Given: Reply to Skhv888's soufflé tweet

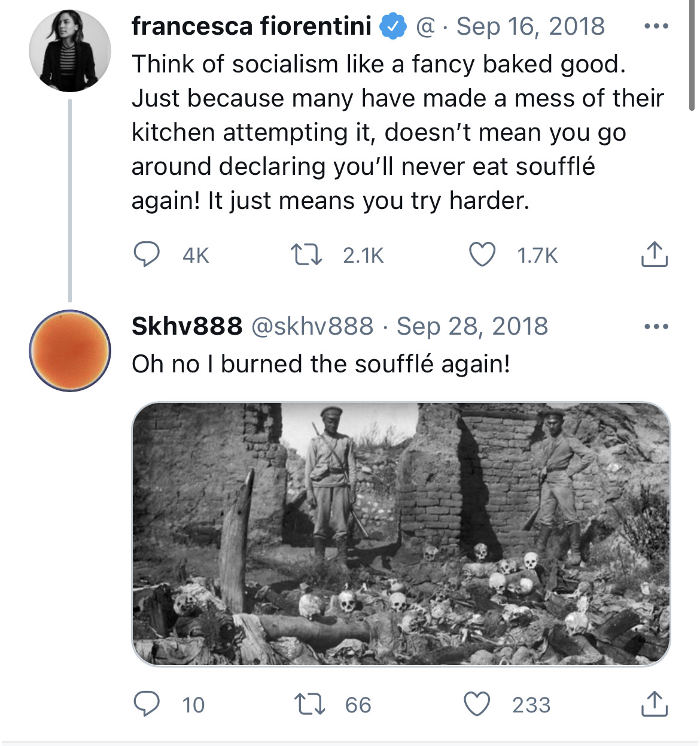Looking at the screenshot, I should click(146, 704).
